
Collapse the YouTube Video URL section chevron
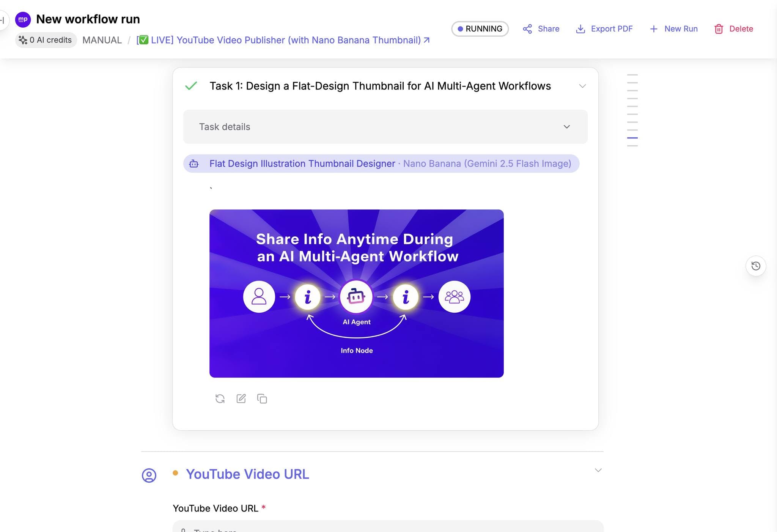pyautogui.click(x=598, y=470)
